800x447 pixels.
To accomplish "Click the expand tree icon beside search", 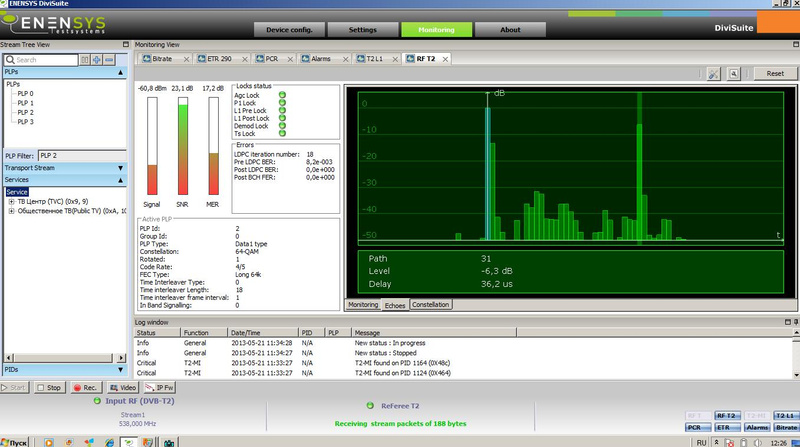I will (97, 60).
